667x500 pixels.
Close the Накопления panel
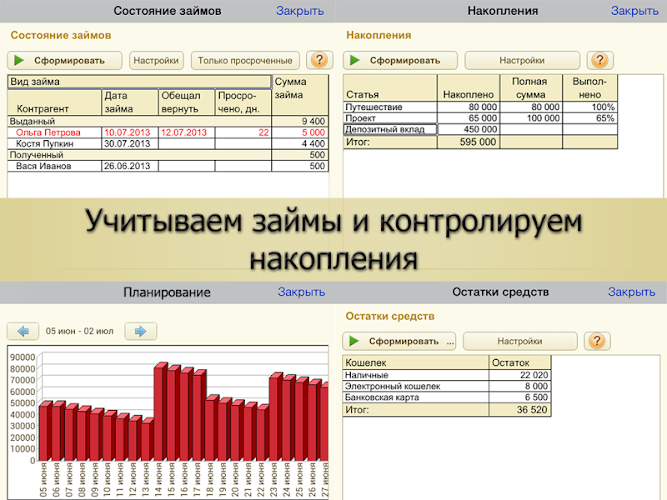tap(634, 11)
